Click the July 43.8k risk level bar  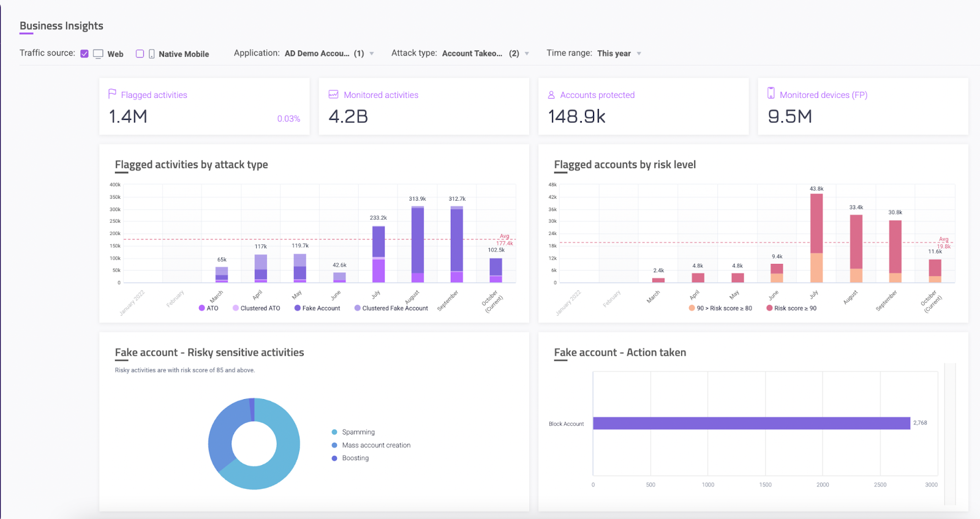[x=816, y=238]
